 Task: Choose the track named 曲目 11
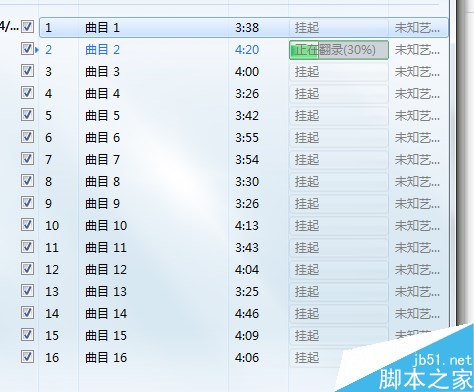click(x=106, y=248)
